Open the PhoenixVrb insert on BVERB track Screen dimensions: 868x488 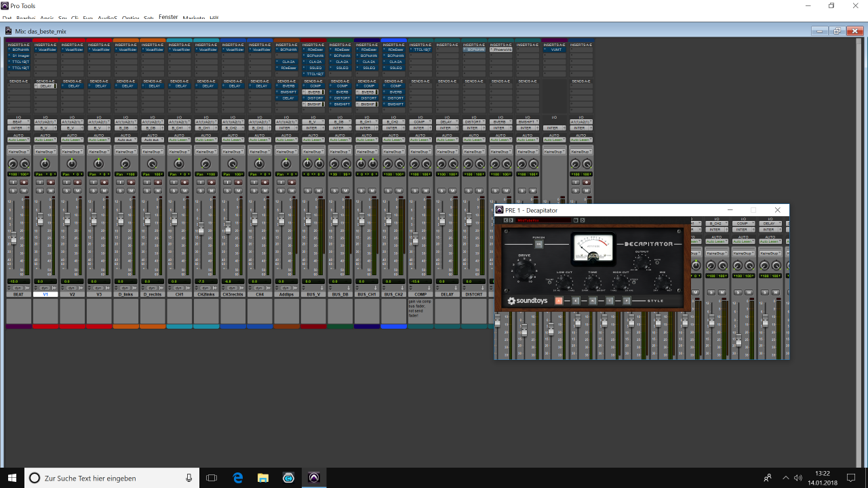(x=500, y=49)
